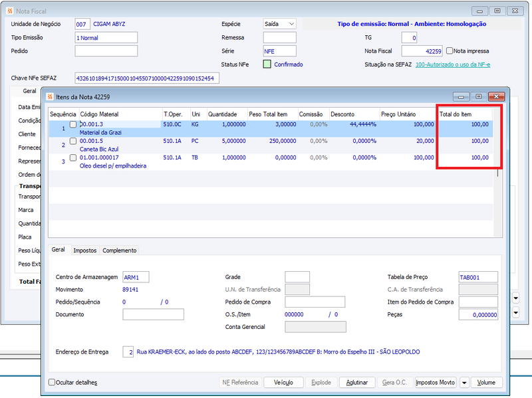Click the Aglutinar button

click(x=357, y=383)
